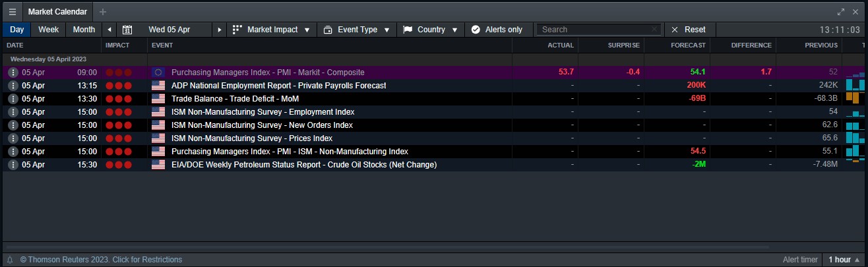Open the Event Type dropdown
This screenshot has height=267, width=868.
pyautogui.click(x=357, y=30)
